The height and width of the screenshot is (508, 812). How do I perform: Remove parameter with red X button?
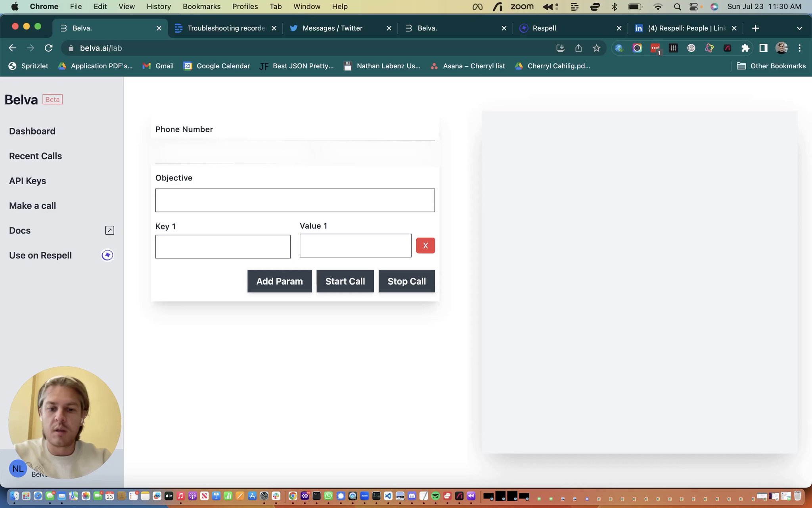pyautogui.click(x=425, y=245)
